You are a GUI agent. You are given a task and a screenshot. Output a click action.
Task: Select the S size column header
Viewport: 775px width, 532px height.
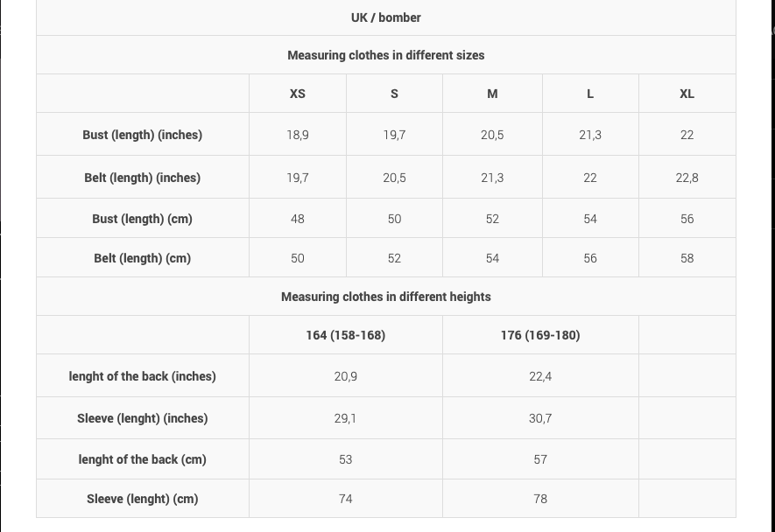pos(394,94)
